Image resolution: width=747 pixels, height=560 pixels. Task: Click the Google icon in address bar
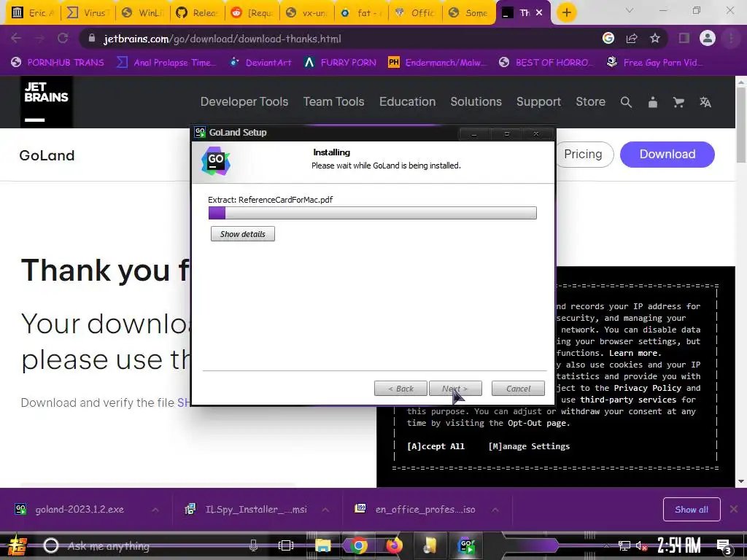pyautogui.click(x=608, y=39)
